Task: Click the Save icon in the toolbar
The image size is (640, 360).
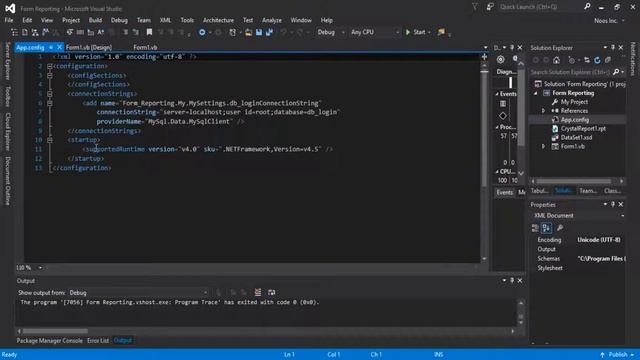Action: [259, 32]
